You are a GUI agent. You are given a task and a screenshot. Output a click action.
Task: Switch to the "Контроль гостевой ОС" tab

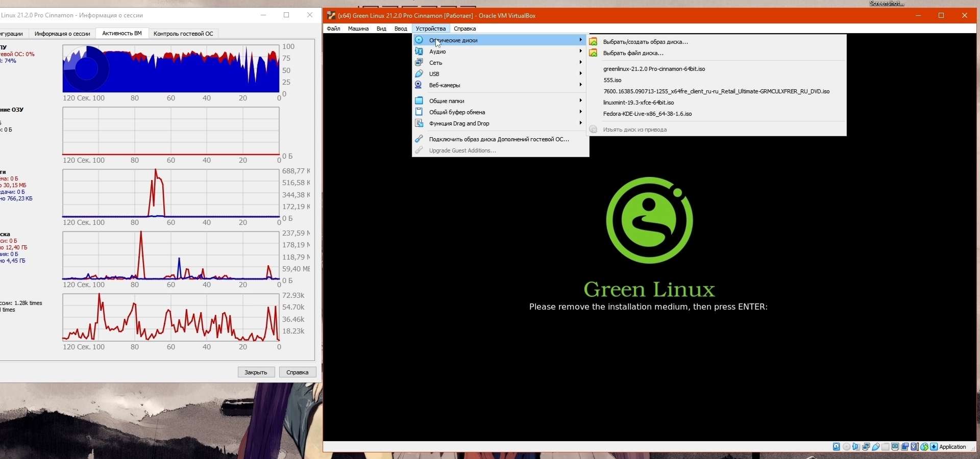click(x=183, y=34)
